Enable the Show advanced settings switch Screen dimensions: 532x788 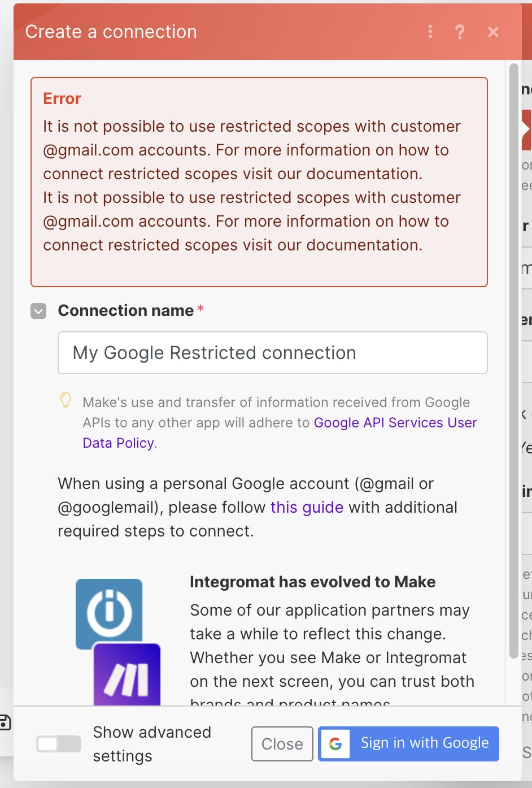pyautogui.click(x=59, y=744)
